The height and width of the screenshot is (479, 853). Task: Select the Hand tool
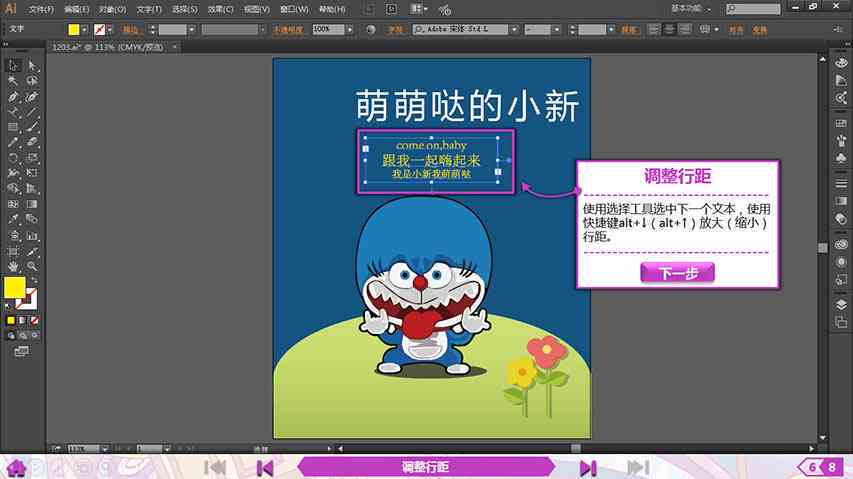[13, 266]
